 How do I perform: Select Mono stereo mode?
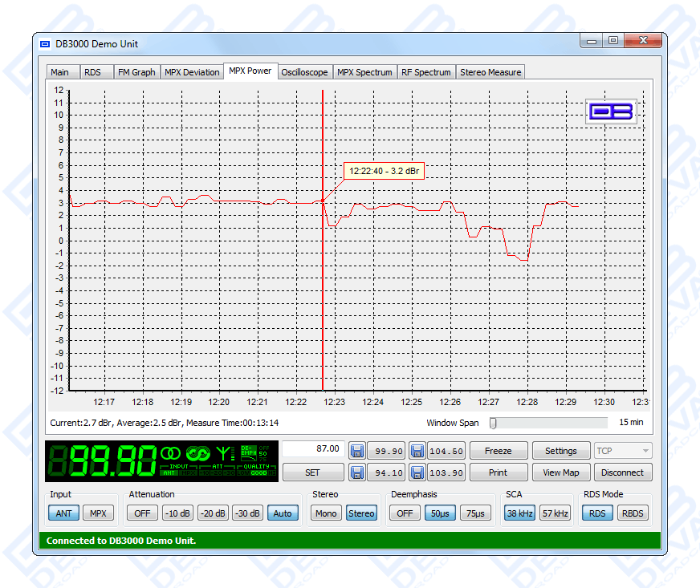326,513
